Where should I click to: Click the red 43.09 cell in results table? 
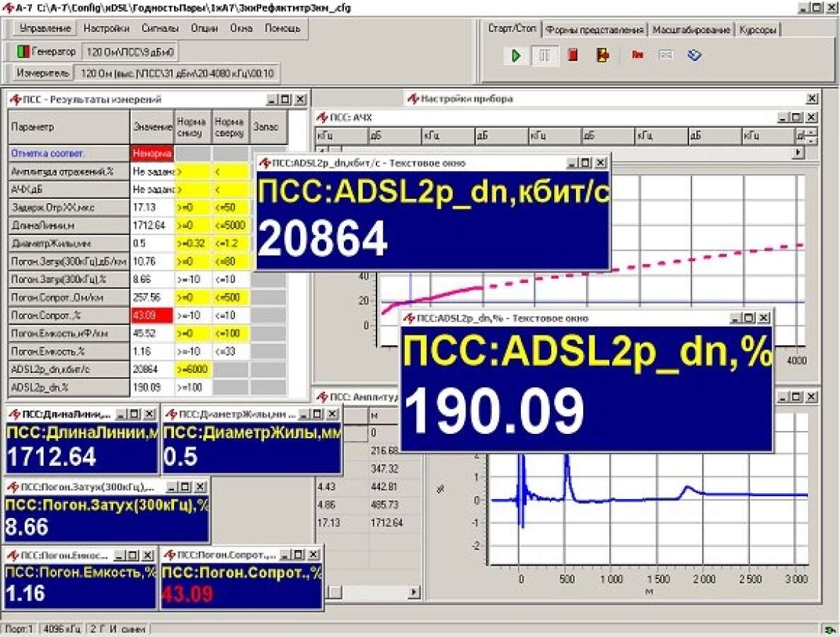[152, 315]
